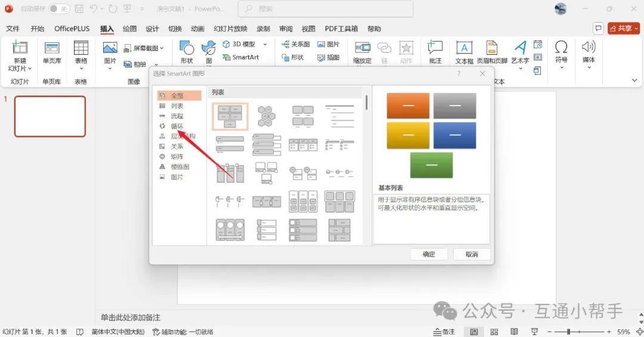644x337 pixels.
Task: Start slideshow from status bar icon
Action: click(534, 332)
